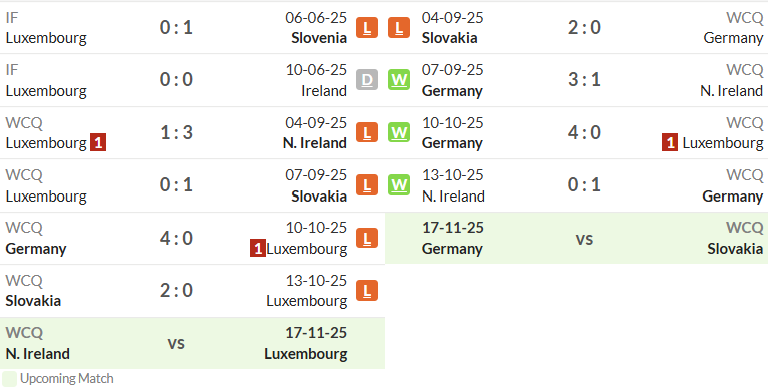
Task: Open the Slovakia 2:0 Germany score
Action: pyautogui.click(x=584, y=27)
